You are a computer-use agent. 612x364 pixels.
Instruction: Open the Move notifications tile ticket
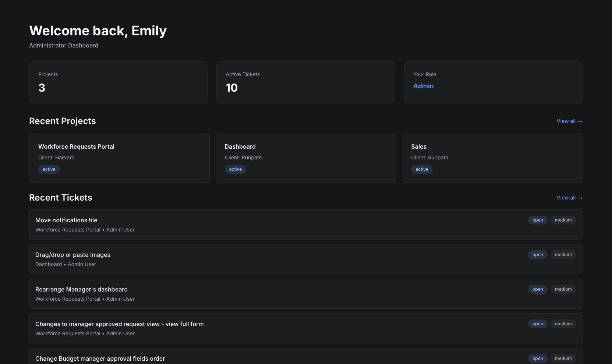pyautogui.click(x=306, y=225)
